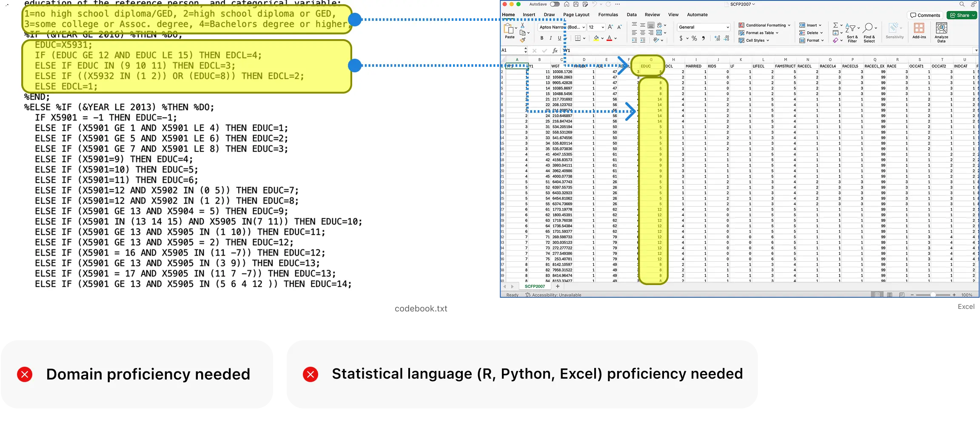This screenshot has height=428, width=980.
Task: Open the Page Layout tab
Action: (x=576, y=14)
